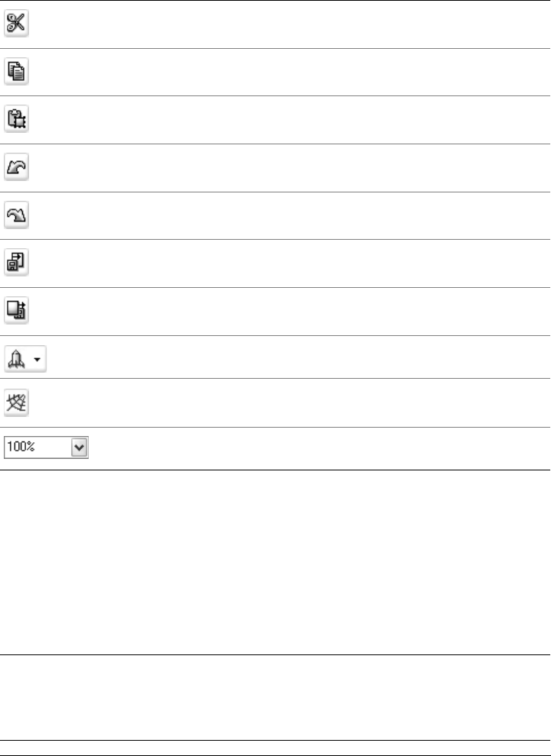This screenshot has height=756, width=551.
Task: Open the Import file button
Action: pyautogui.click(x=16, y=262)
